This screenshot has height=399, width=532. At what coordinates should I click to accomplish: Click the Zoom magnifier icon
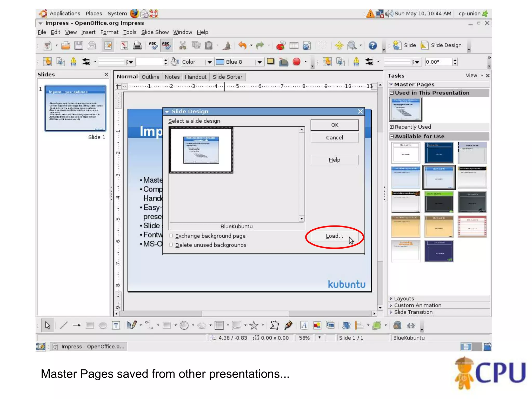(x=352, y=45)
